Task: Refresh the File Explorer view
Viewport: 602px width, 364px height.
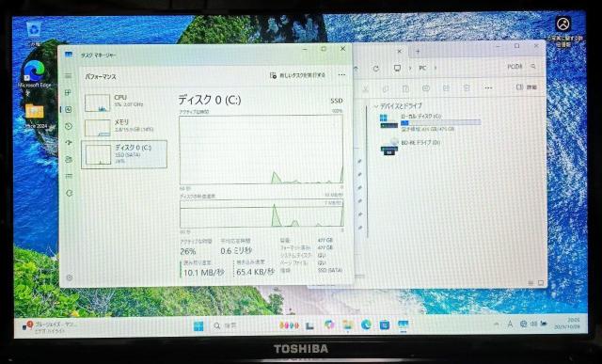Action: (x=376, y=69)
